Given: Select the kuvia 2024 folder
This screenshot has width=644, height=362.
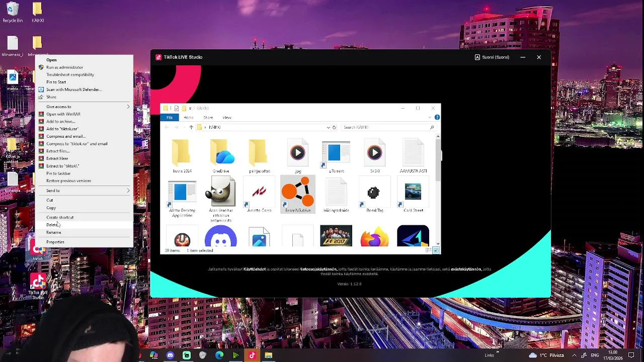Looking at the screenshot, I should (x=182, y=156).
